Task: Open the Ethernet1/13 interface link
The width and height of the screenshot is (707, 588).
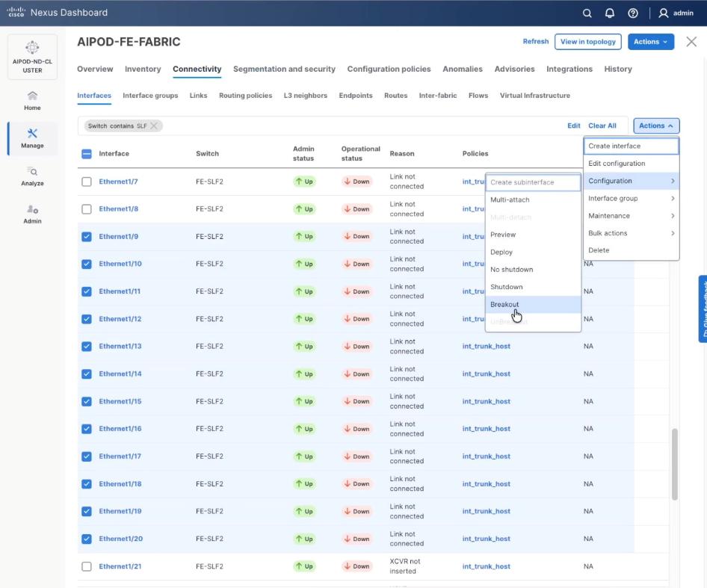Action: click(x=120, y=347)
